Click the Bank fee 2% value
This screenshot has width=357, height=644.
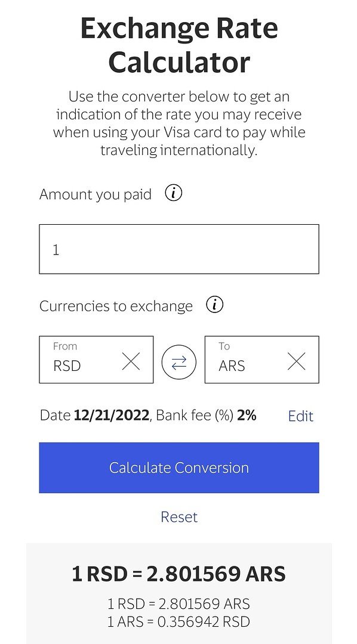[x=247, y=416]
